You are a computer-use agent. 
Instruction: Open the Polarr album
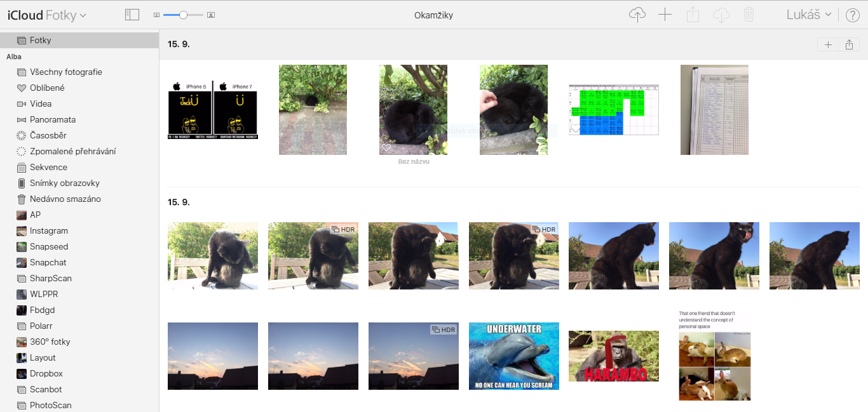click(x=79, y=326)
